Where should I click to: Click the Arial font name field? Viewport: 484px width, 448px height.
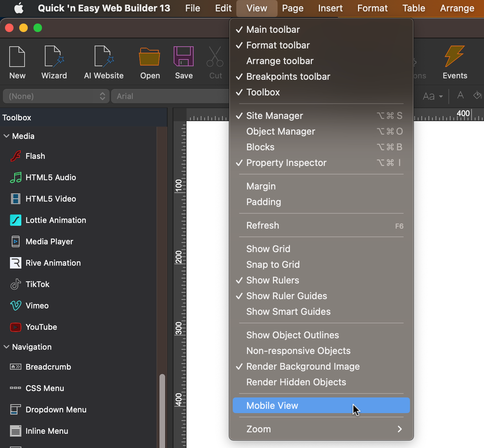tap(170, 96)
